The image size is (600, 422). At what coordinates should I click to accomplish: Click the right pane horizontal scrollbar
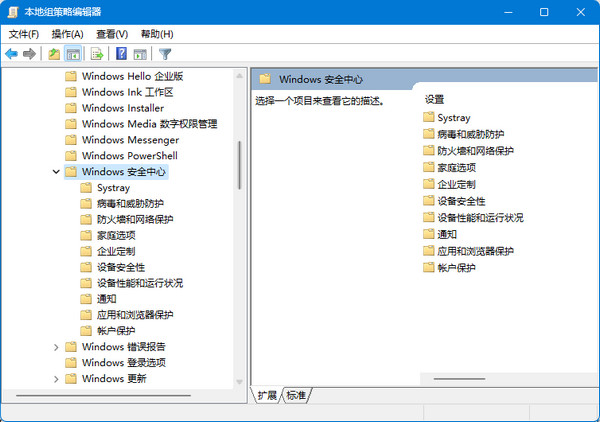(x=459, y=379)
